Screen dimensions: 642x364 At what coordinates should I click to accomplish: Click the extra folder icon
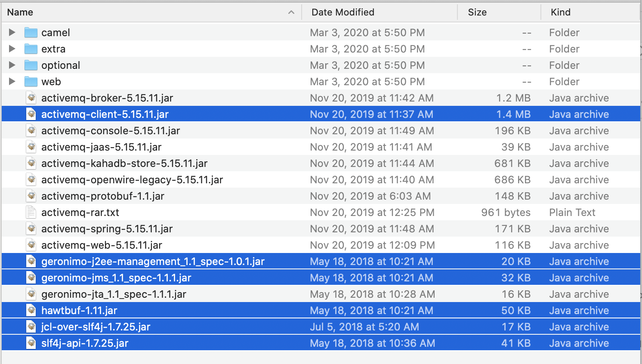tap(31, 49)
